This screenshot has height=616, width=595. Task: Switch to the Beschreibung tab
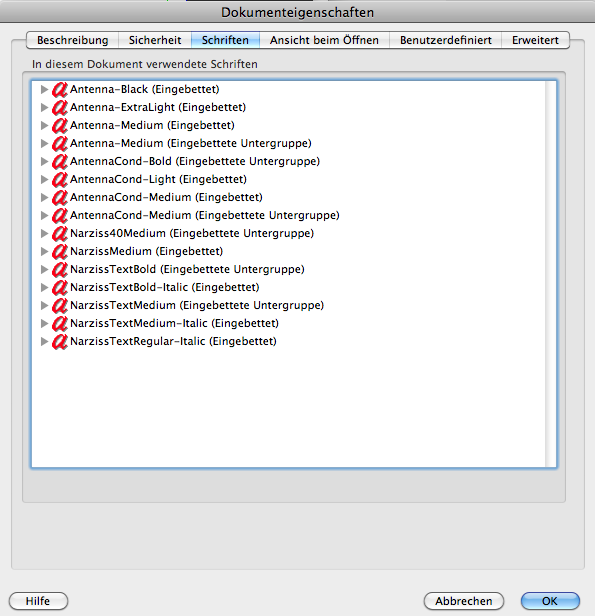click(x=73, y=40)
